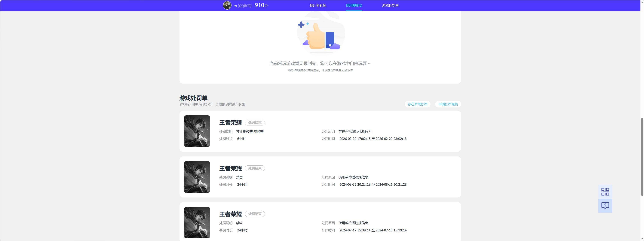This screenshot has height=241, width=644.
Task: Open hero thumbnail of 2026-02-20 punishment
Action: [x=197, y=131]
